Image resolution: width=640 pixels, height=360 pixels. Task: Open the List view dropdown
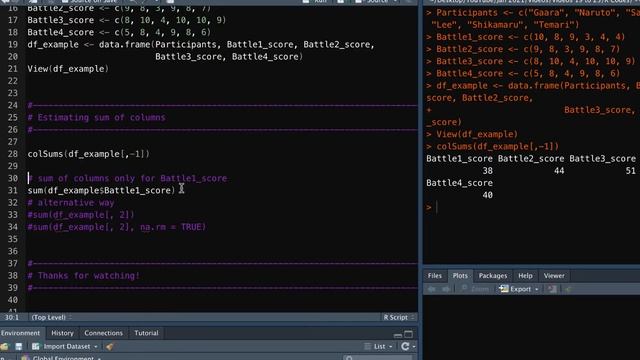coord(378,347)
